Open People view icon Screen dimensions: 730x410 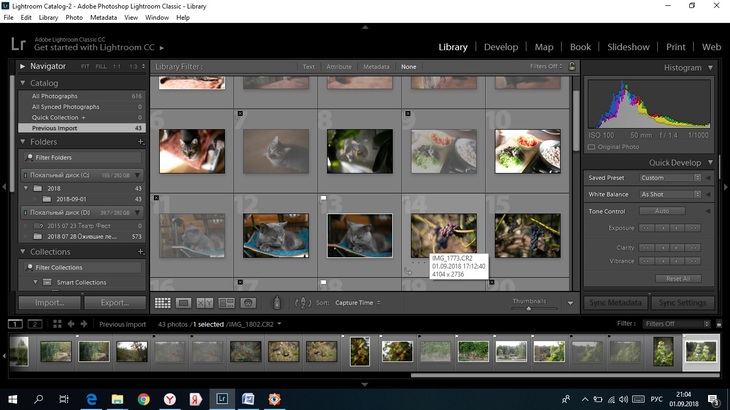coord(248,303)
